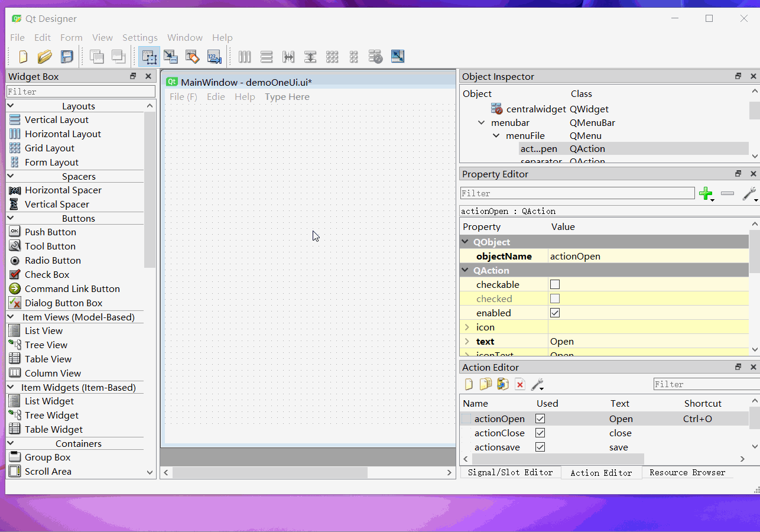Toggle Used checkbox for actionClose
The height and width of the screenshot is (532, 760).
(x=540, y=433)
